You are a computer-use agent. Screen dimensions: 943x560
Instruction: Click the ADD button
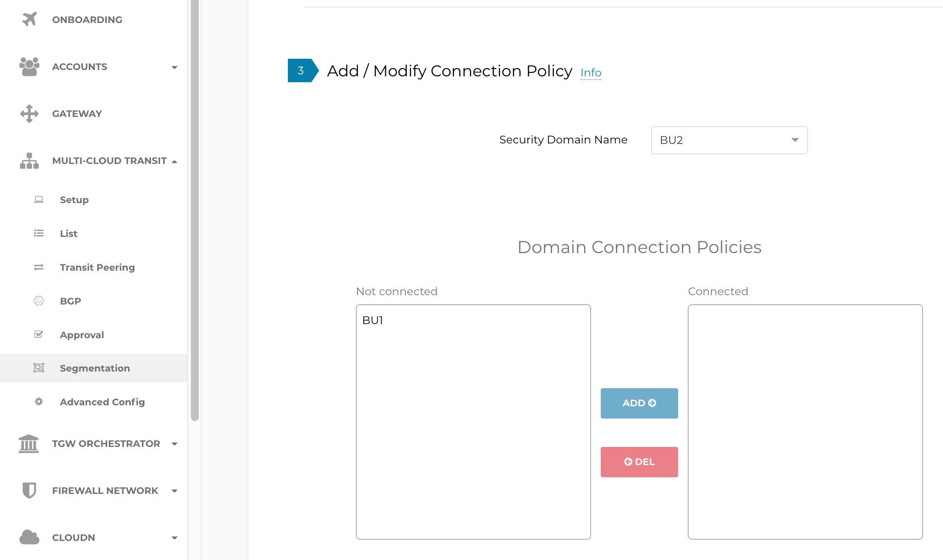(639, 403)
